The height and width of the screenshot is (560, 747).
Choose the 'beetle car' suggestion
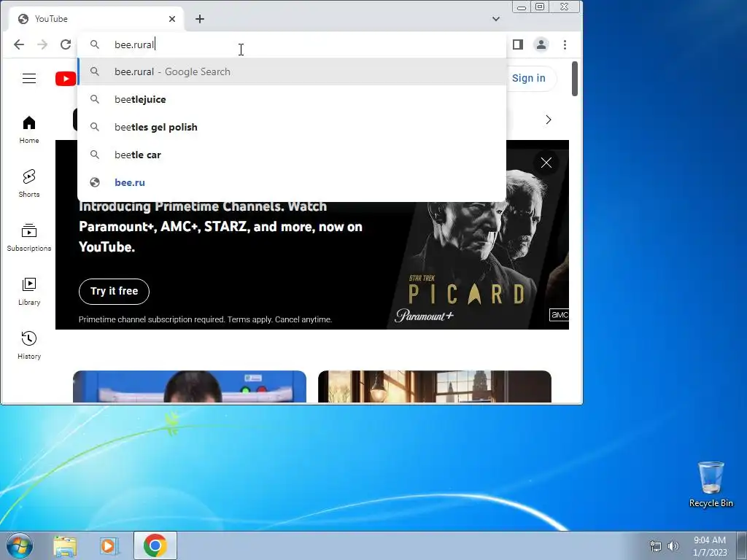[x=292, y=155]
